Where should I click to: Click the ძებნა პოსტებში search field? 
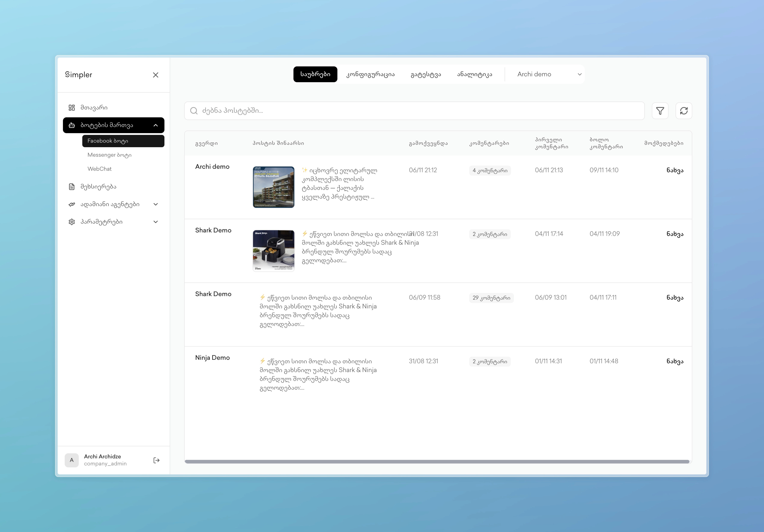coord(414,111)
